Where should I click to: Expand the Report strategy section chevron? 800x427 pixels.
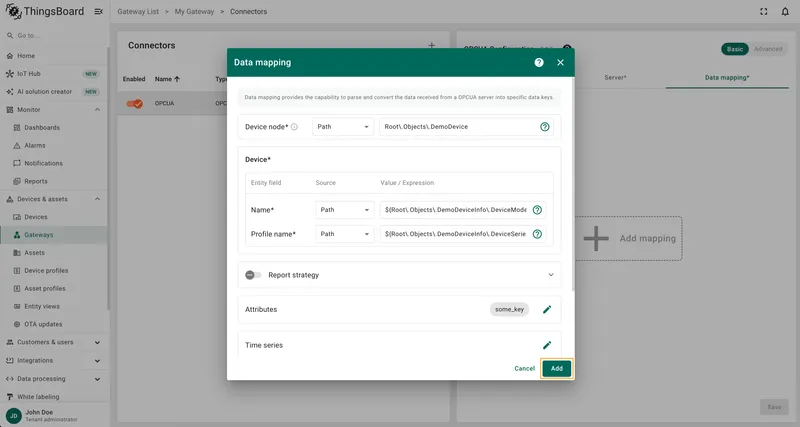click(x=551, y=275)
